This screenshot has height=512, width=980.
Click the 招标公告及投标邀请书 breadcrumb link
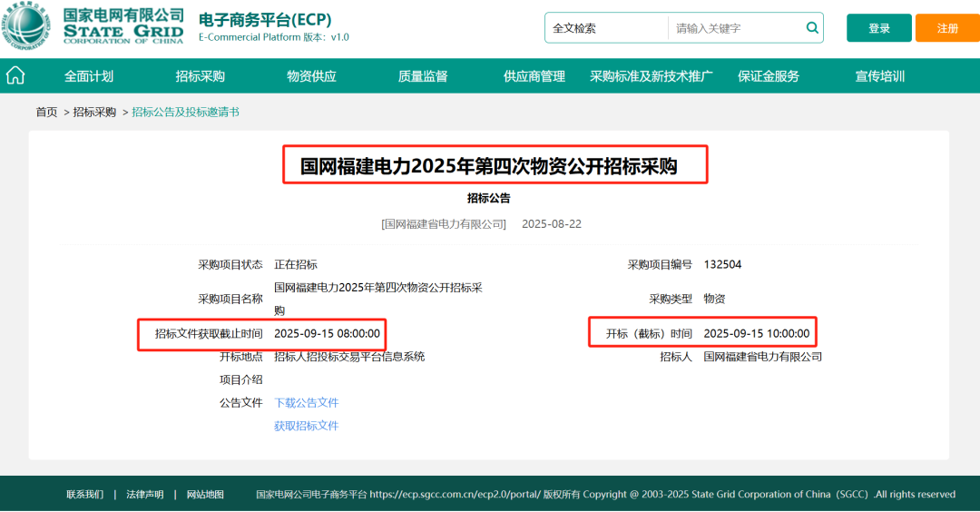pos(186,112)
